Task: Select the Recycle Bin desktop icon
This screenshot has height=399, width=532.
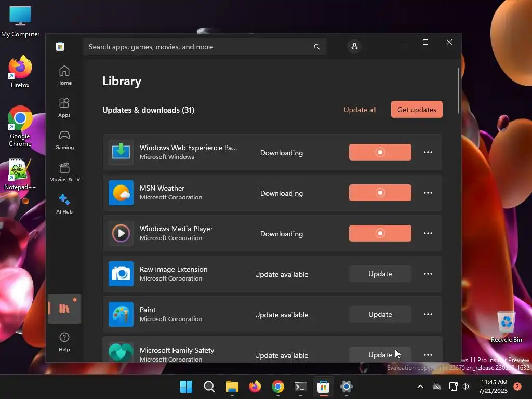Action: click(506, 327)
